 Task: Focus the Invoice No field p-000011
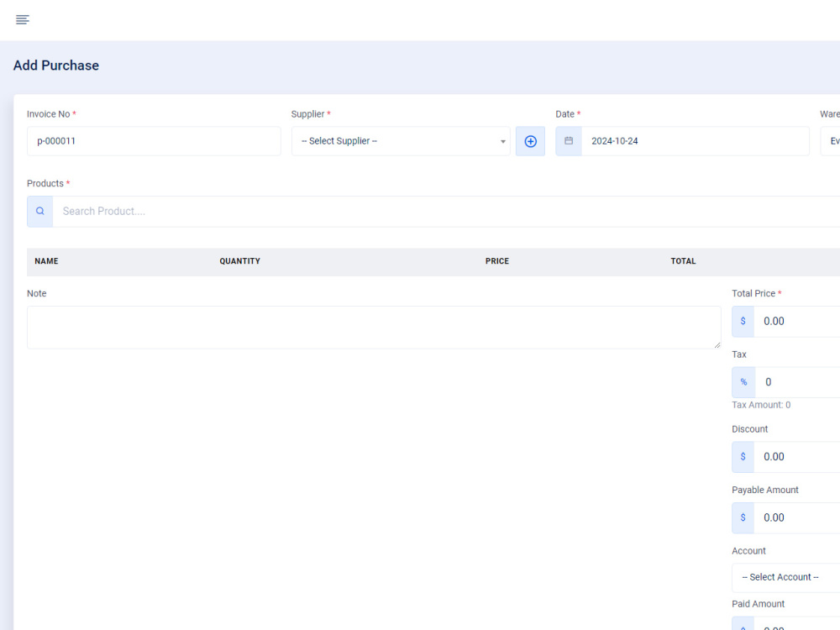coord(154,141)
